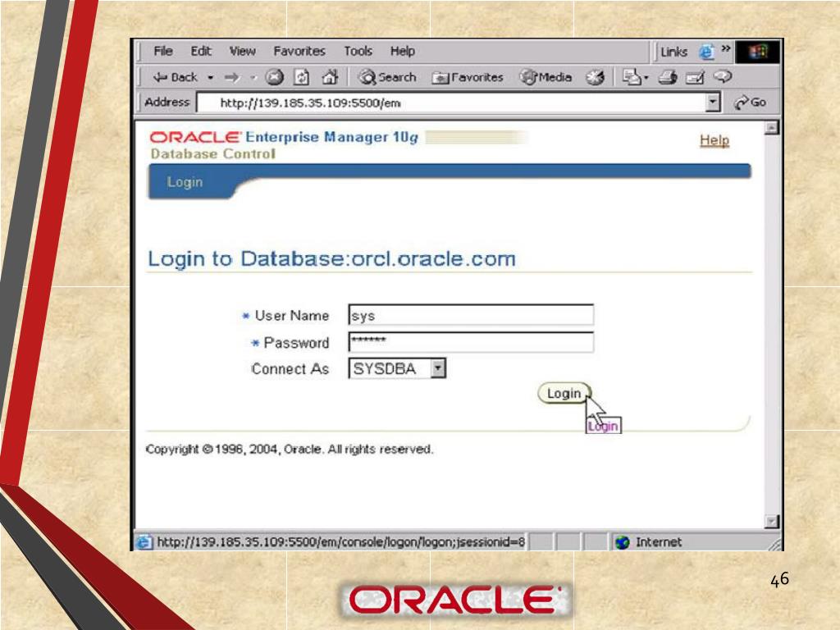Stop page loading with the Stop icon
Image resolution: width=840 pixels, height=630 pixels.
coord(274,78)
